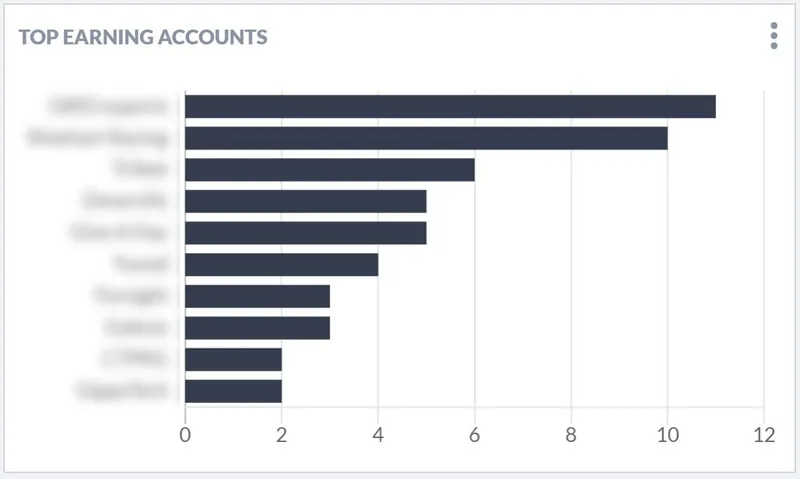Select the bar ending at value 10
Image resolution: width=800 pixels, height=479 pixels.
(426, 138)
